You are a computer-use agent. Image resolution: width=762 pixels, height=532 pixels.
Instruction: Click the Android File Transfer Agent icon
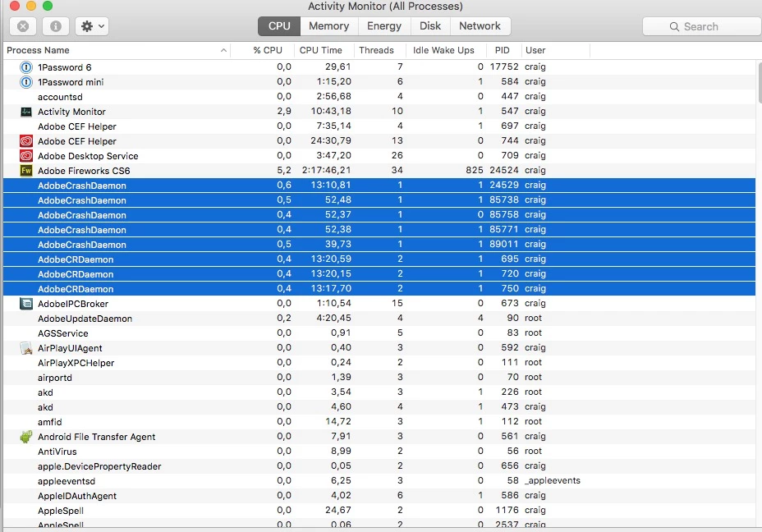point(26,436)
